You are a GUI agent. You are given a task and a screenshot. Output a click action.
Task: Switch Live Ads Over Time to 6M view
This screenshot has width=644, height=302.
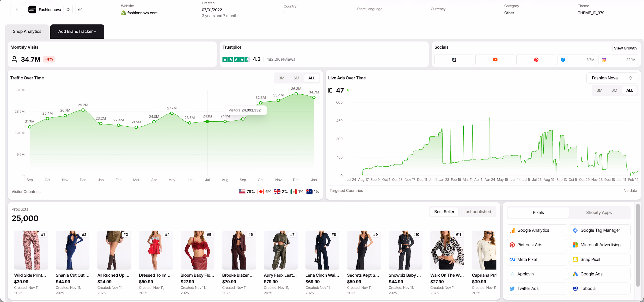pos(615,90)
